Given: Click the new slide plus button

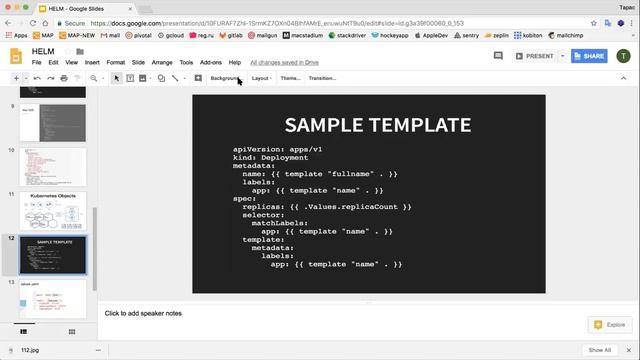Looking at the screenshot, I should pyautogui.click(x=16, y=78).
